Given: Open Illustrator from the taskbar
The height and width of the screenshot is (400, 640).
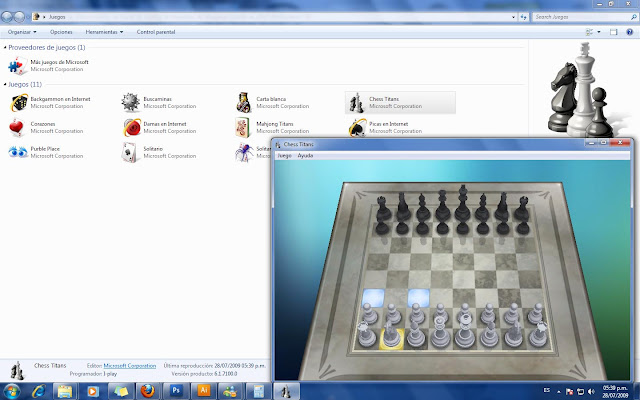Looking at the screenshot, I should [x=204, y=391].
